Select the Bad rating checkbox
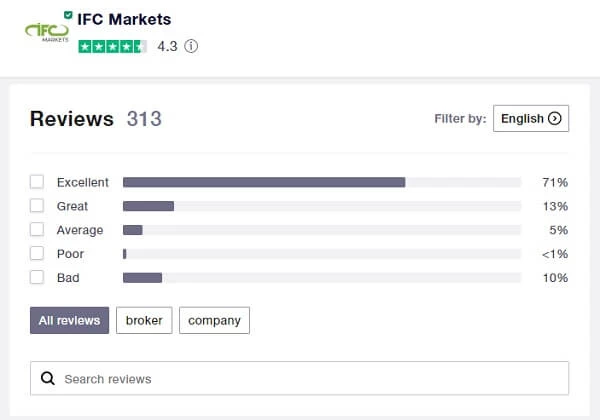Image resolution: width=600 pixels, height=420 pixels. coord(37,277)
